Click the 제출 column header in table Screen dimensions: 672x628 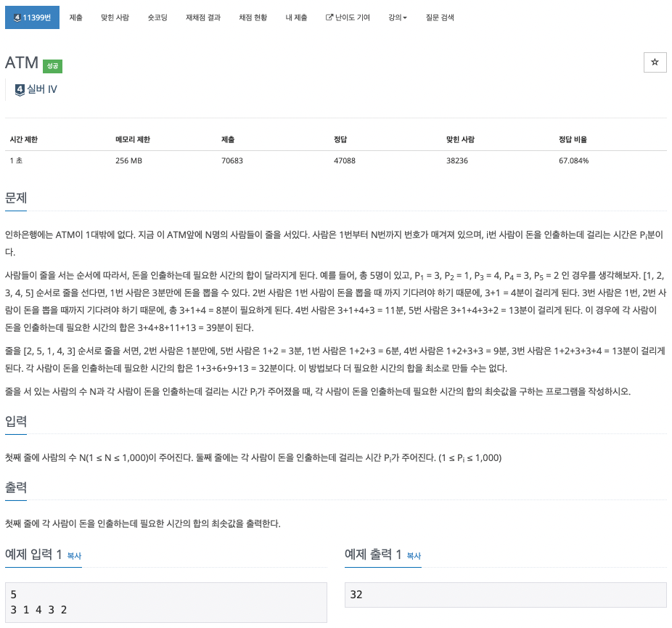pyautogui.click(x=228, y=139)
